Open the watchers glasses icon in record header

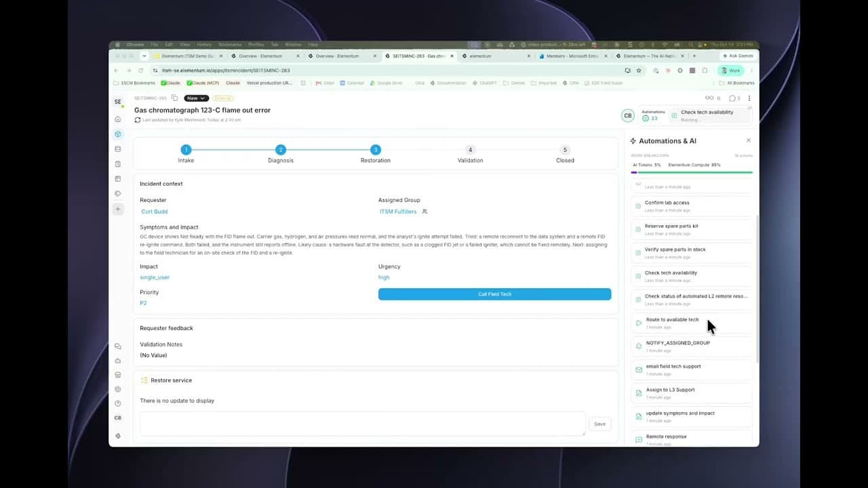709,98
